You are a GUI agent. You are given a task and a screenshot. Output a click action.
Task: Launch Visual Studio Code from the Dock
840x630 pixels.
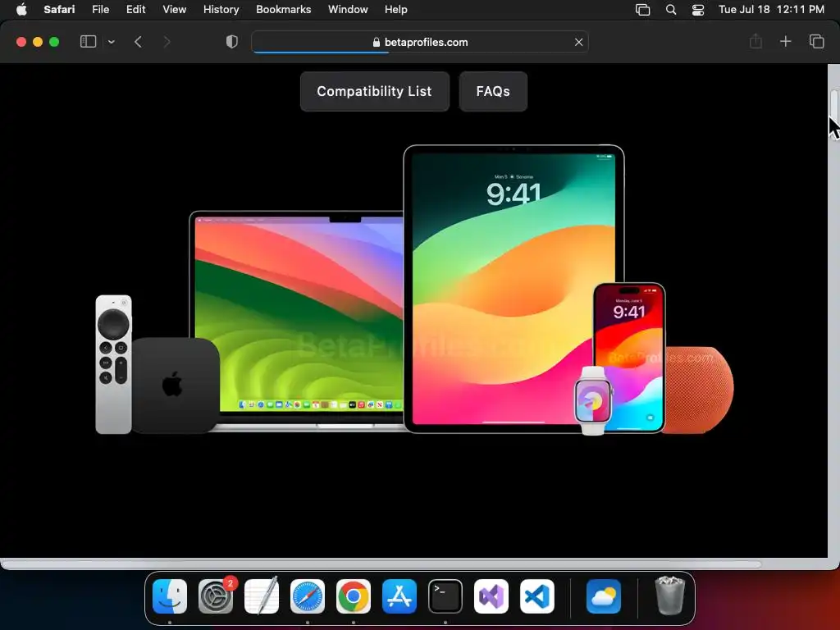(x=536, y=596)
